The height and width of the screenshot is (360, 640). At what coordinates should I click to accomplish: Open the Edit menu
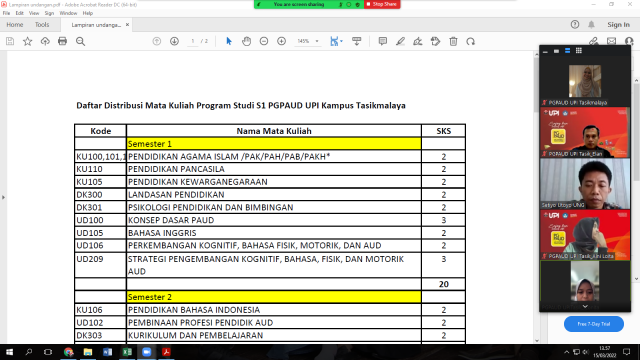click(20, 13)
